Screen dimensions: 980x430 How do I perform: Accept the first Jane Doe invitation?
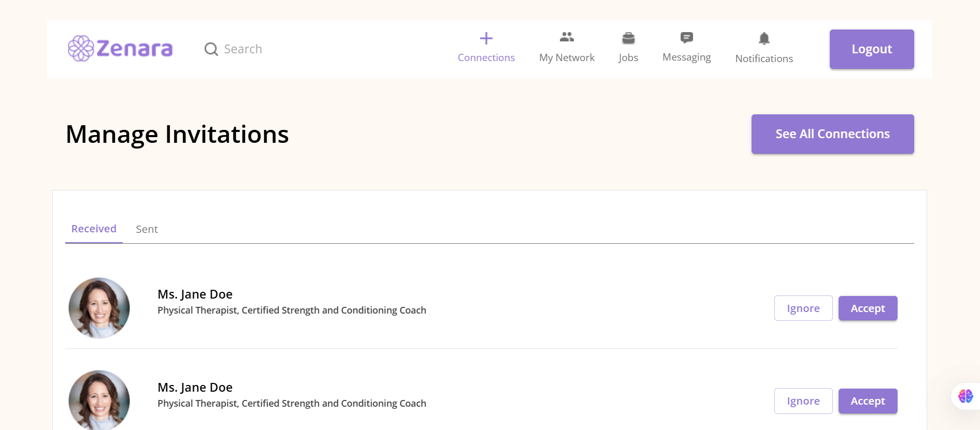[x=868, y=308]
